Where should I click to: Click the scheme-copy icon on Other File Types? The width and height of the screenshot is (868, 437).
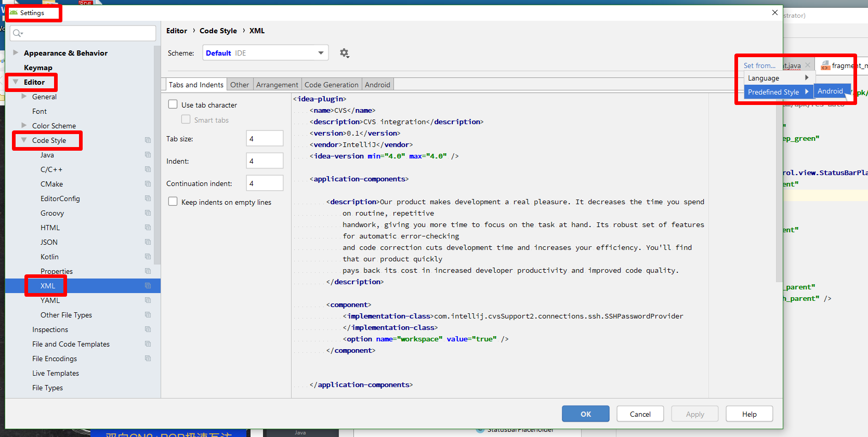click(x=148, y=315)
